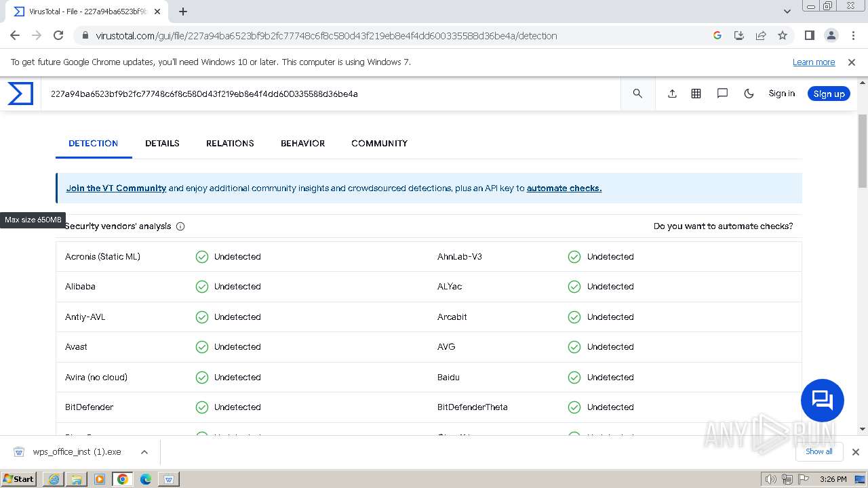This screenshot has height=488, width=868.
Task: Click the BitDefenderTheta vendor name
Action: pyautogui.click(x=473, y=407)
